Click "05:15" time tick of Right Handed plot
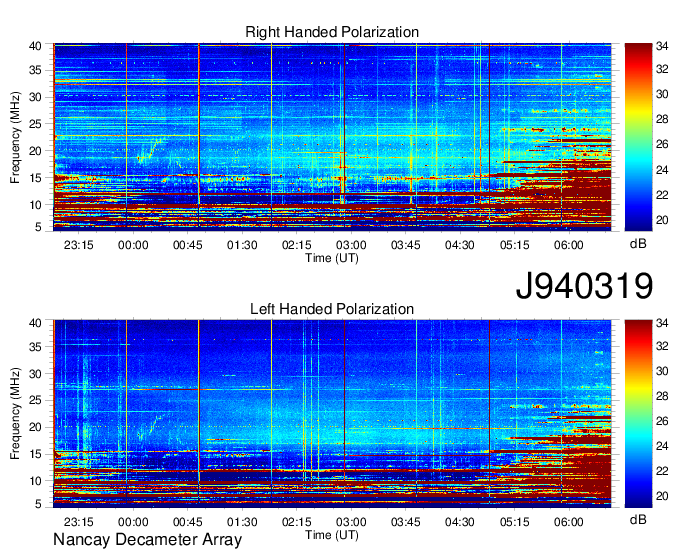This screenshot has width=680, height=552. click(514, 245)
